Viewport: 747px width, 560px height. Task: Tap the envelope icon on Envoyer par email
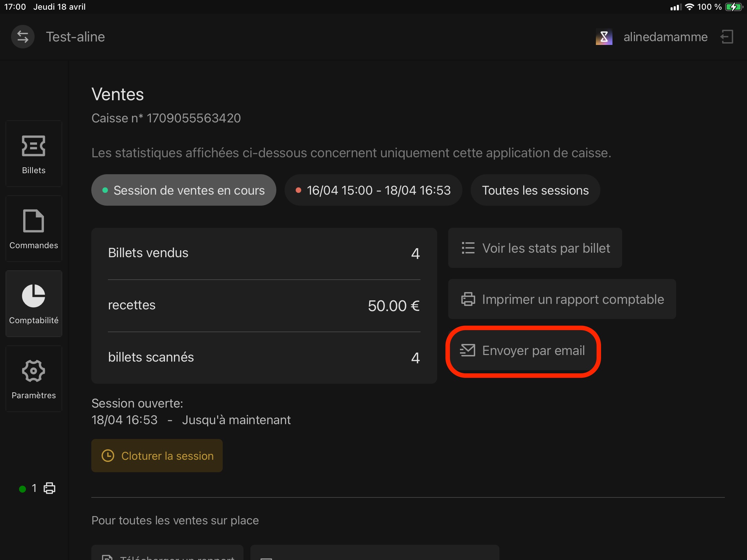(468, 350)
